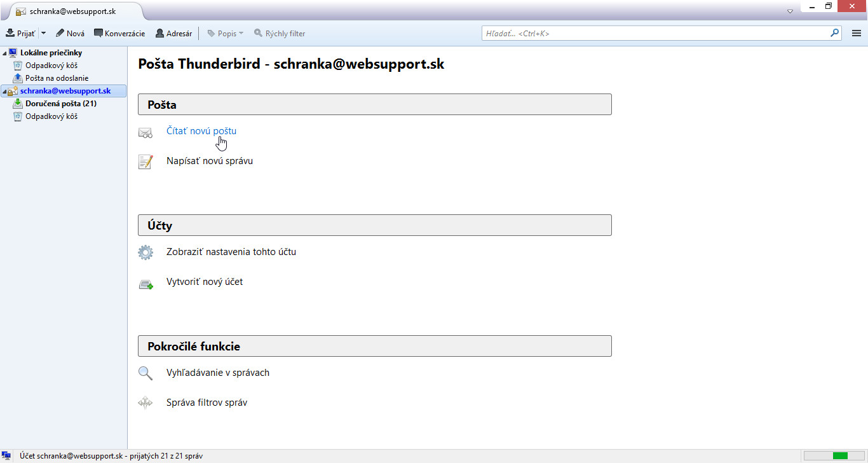
Task: Open the Popis tag dropdown
Action: click(x=225, y=33)
